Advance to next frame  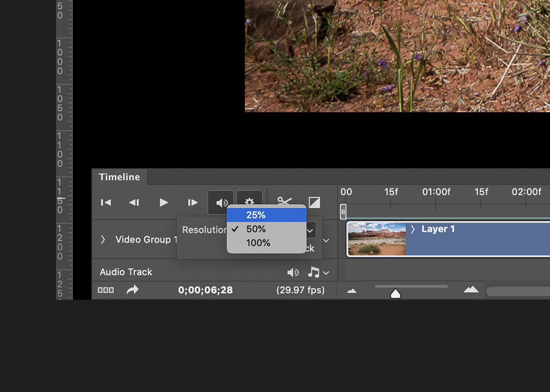(x=192, y=202)
